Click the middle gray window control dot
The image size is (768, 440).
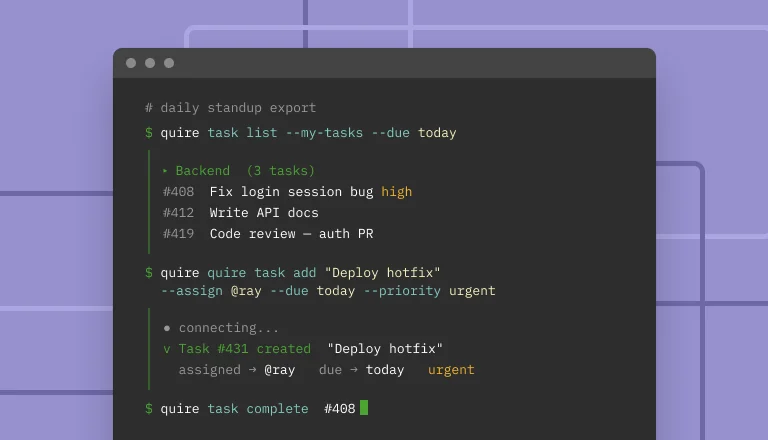[x=150, y=63]
